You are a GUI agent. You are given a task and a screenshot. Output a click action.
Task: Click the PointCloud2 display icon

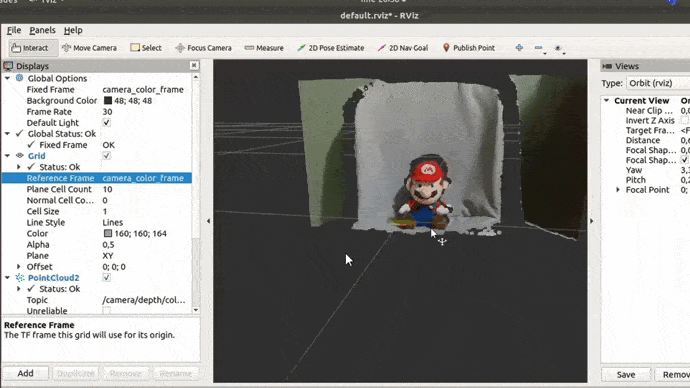(x=20, y=278)
